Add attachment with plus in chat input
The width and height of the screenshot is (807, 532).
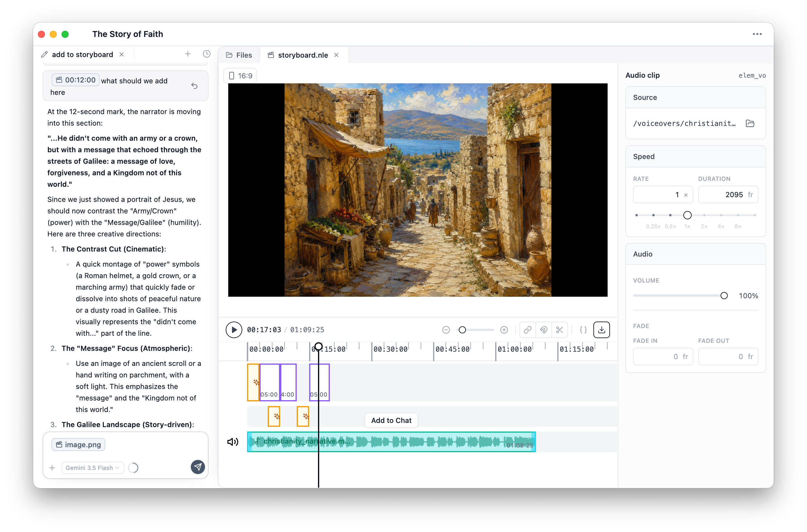(x=52, y=468)
